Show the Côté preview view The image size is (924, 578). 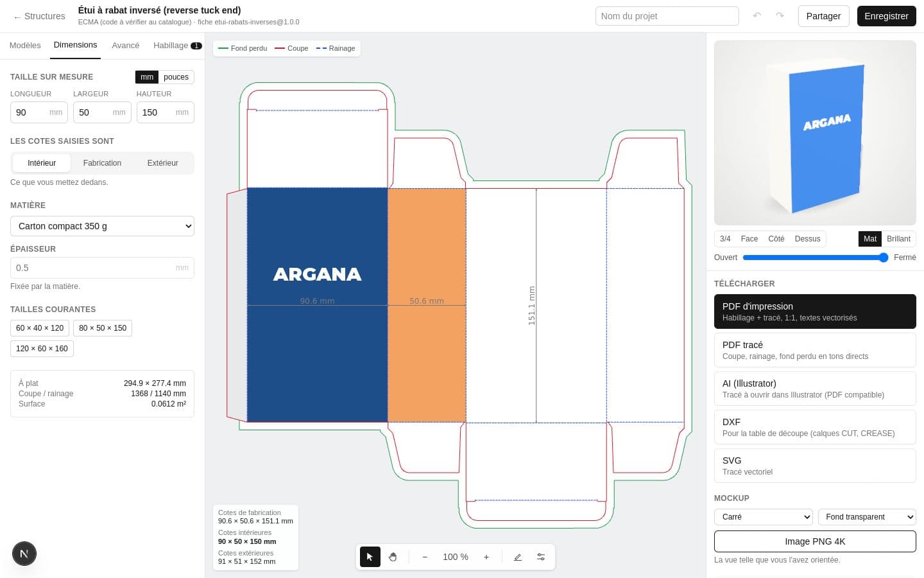point(776,239)
